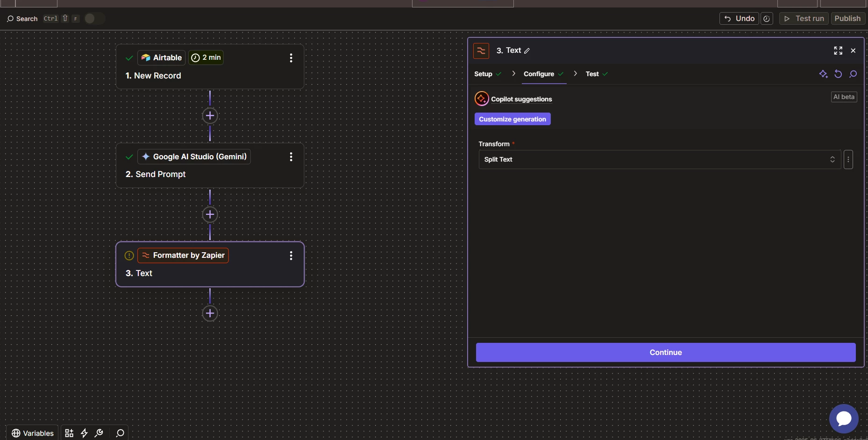Click the bottom toolbar magnifier icon
This screenshot has height=440, width=868.
click(120, 433)
